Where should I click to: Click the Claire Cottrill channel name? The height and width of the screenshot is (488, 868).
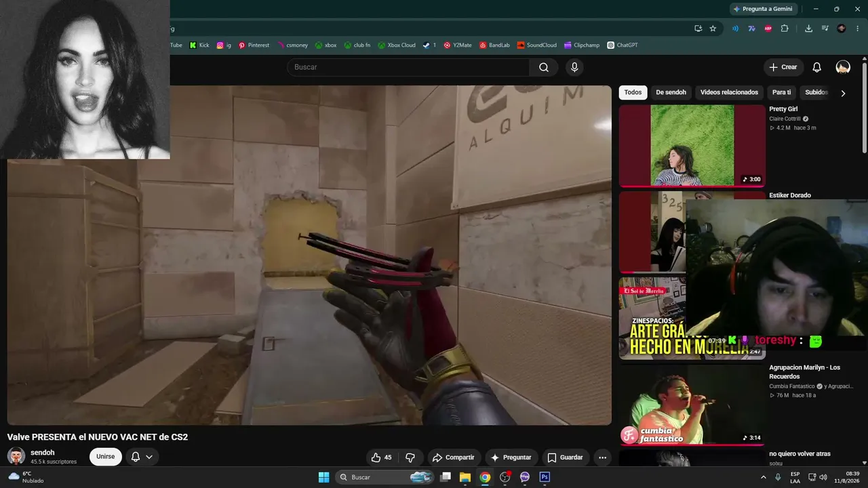coord(785,119)
